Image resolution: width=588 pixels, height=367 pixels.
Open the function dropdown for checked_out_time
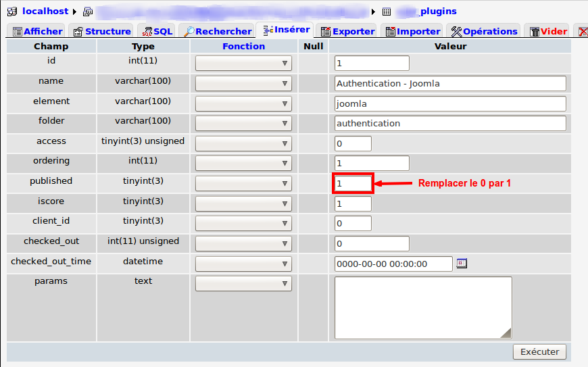[x=243, y=264]
